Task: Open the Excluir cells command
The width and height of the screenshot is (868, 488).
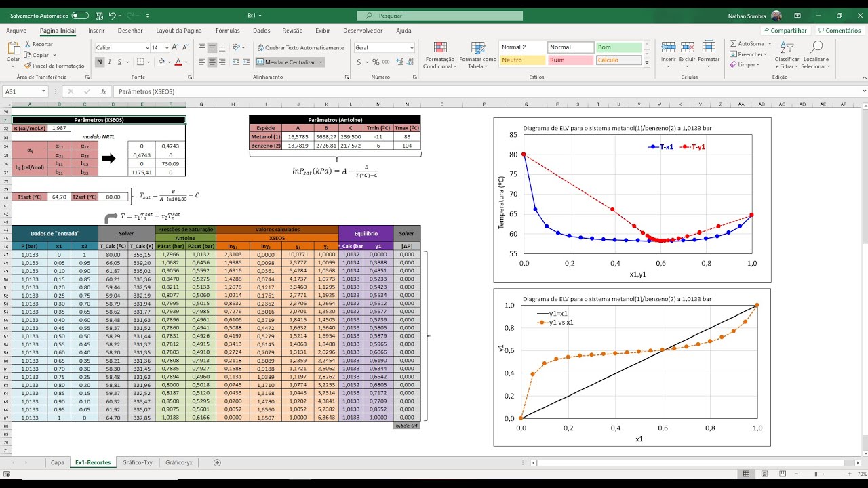Action: [x=688, y=53]
